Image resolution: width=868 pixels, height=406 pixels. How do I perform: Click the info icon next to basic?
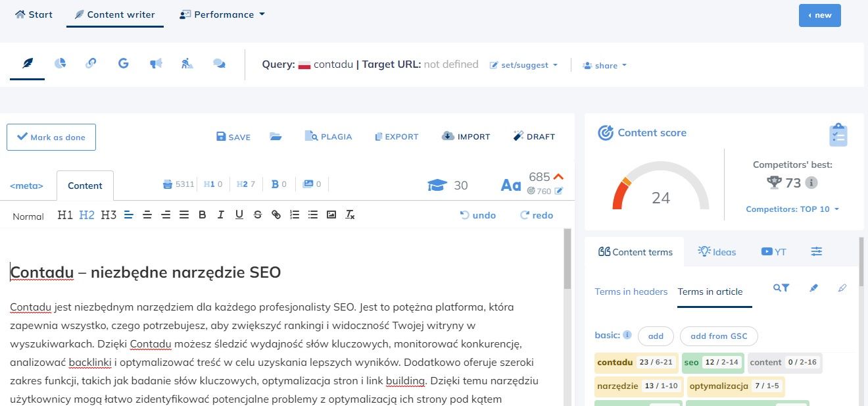click(x=627, y=335)
